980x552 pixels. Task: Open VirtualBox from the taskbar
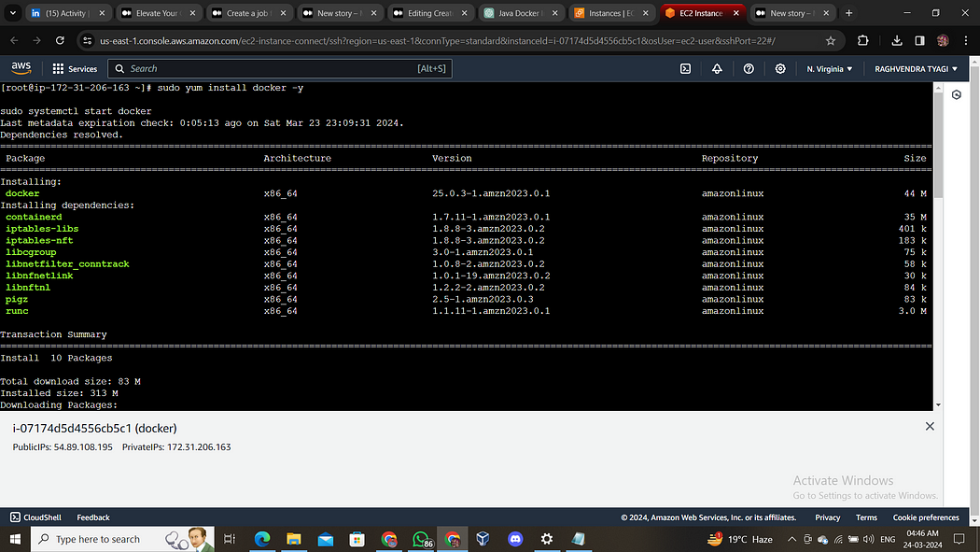point(483,539)
